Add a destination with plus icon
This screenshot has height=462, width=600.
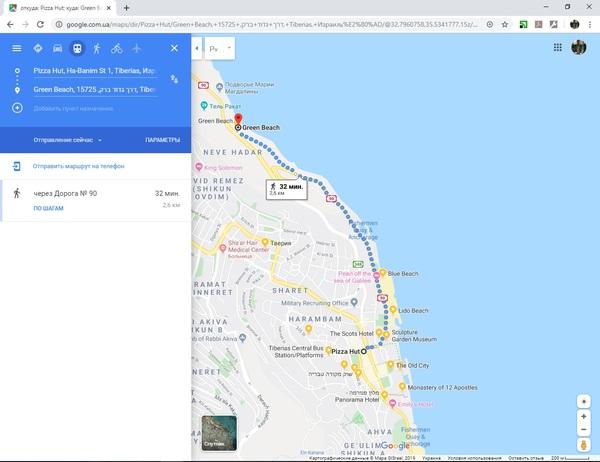point(17,108)
